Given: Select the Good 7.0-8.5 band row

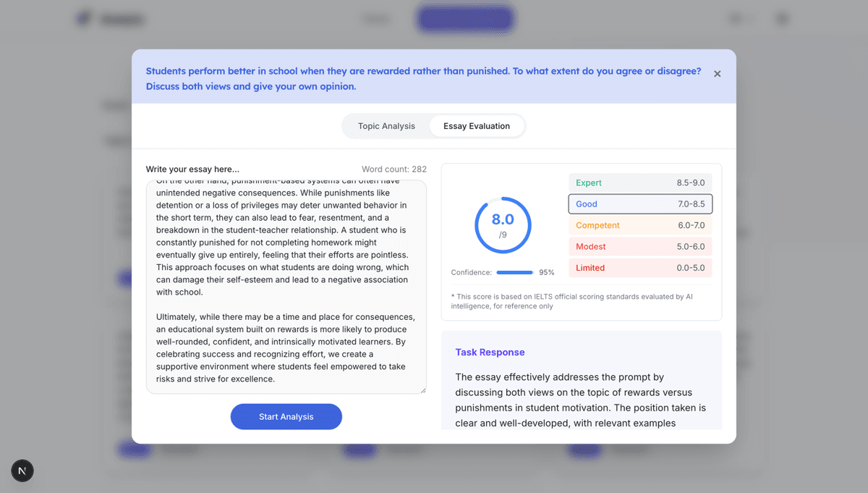Looking at the screenshot, I should click(x=640, y=204).
